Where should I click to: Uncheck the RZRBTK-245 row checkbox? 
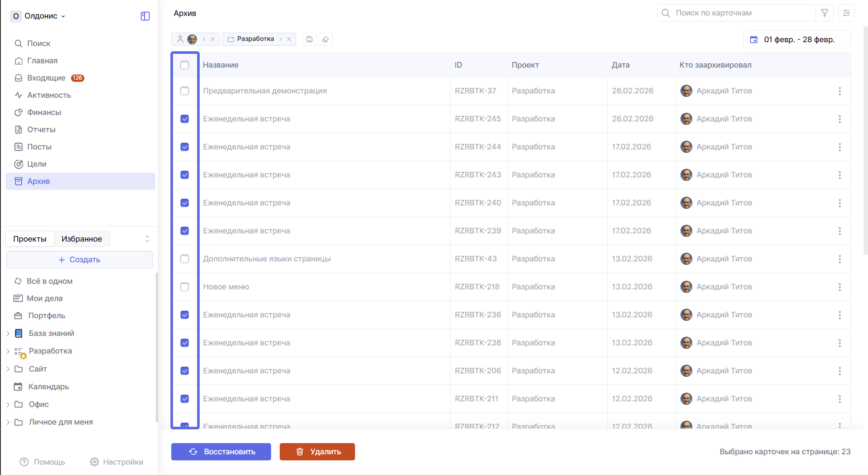pyautogui.click(x=185, y=119)
